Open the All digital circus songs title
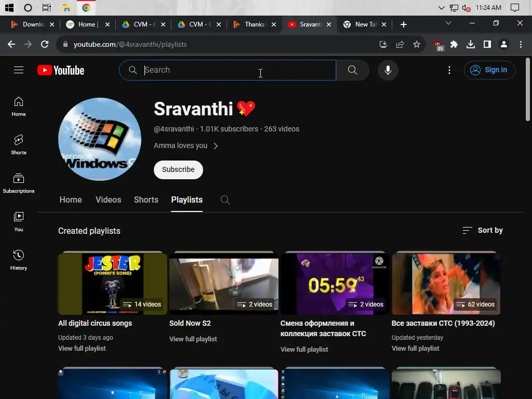The image size is (532, 399). coord(95,323)
